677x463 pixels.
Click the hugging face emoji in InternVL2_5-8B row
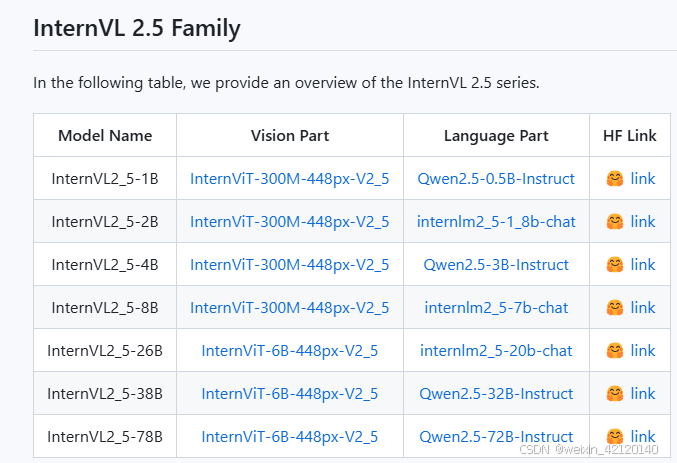(x=615, y=308)
